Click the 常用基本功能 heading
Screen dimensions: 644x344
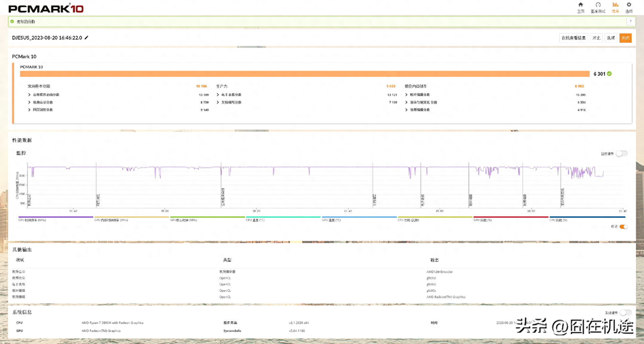[x=39, y=86]
